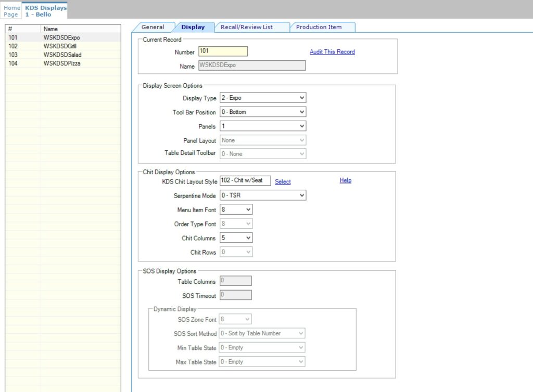Select the KDS Displays 1 - Bello tab
Viewport: 533px width, 392px height.
46,11
